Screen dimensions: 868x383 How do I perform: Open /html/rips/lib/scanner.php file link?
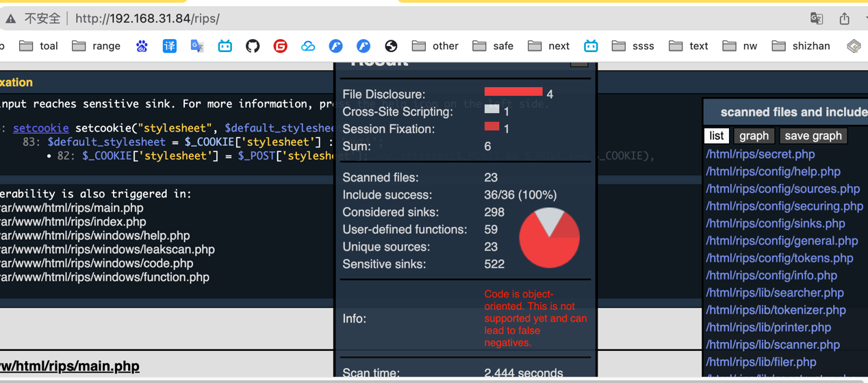click(773, 345)
